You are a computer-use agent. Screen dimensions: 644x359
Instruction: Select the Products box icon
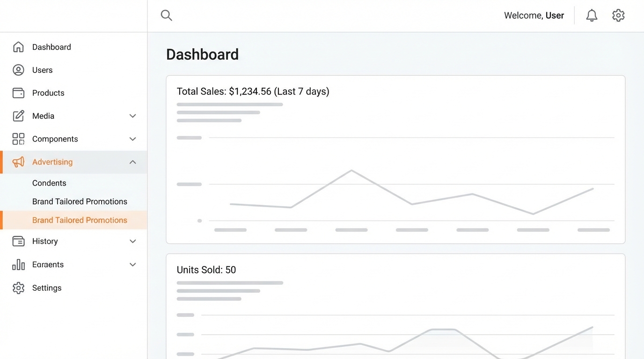(x=18, y=93)
